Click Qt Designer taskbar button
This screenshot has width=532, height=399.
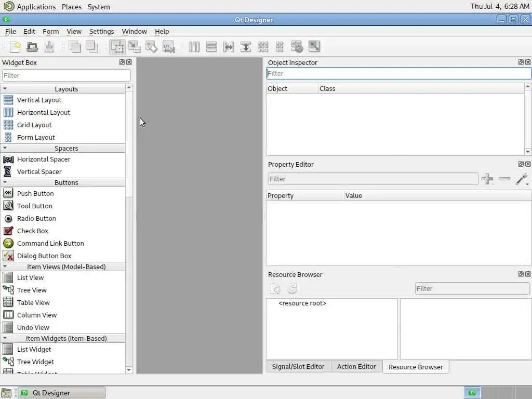click(62, 393)
